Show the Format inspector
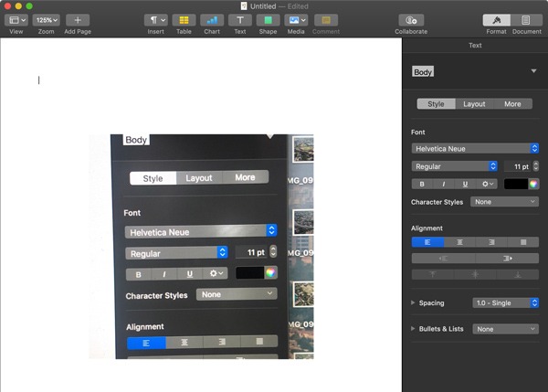The image size is (548, 392). coord(496,20)
